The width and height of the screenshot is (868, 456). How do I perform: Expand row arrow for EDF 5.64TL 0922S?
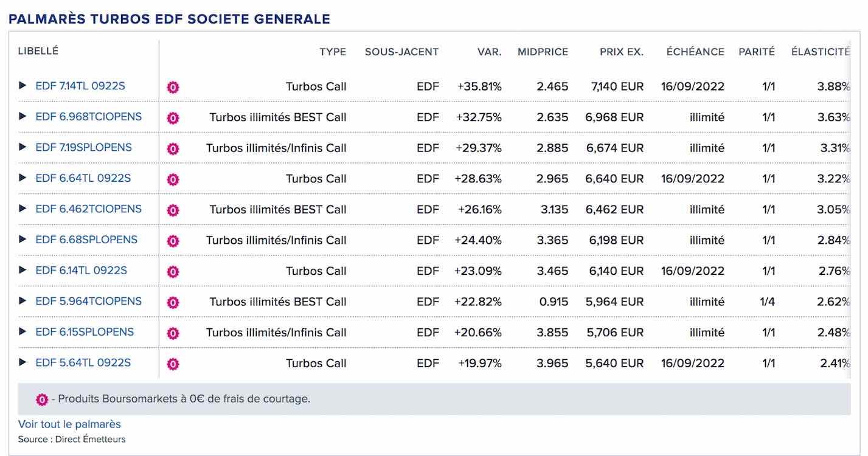pyautogui.click(x=23, y=362)
